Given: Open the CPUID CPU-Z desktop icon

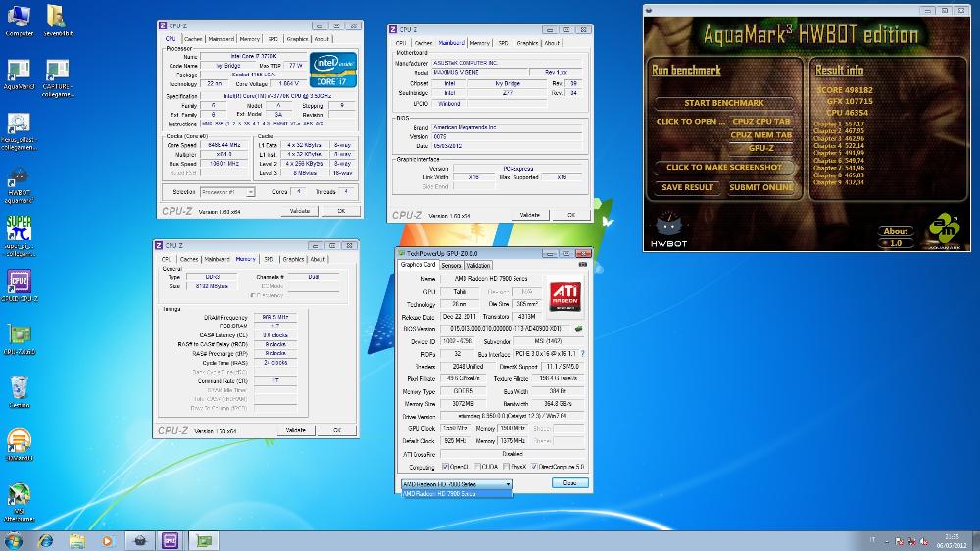Looking at the screenshot, I should click(19, 285).
